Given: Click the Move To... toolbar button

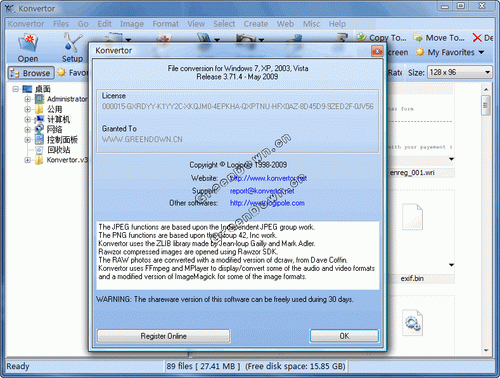Looking at the screenshot, I should 439,38.
